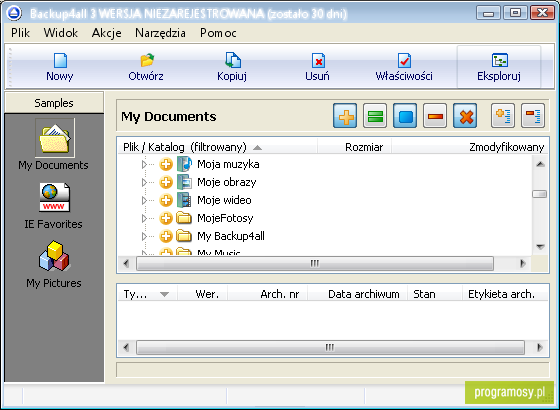Image resolution: width=560 pixels, height=410 pixels.
Task: Click the green bars icon button
Action: point(375,116)
